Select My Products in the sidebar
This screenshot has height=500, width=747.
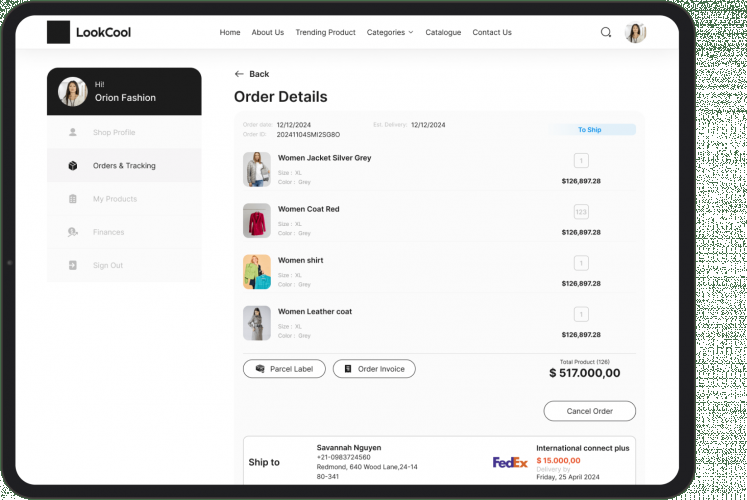click(x=124, y=199)
